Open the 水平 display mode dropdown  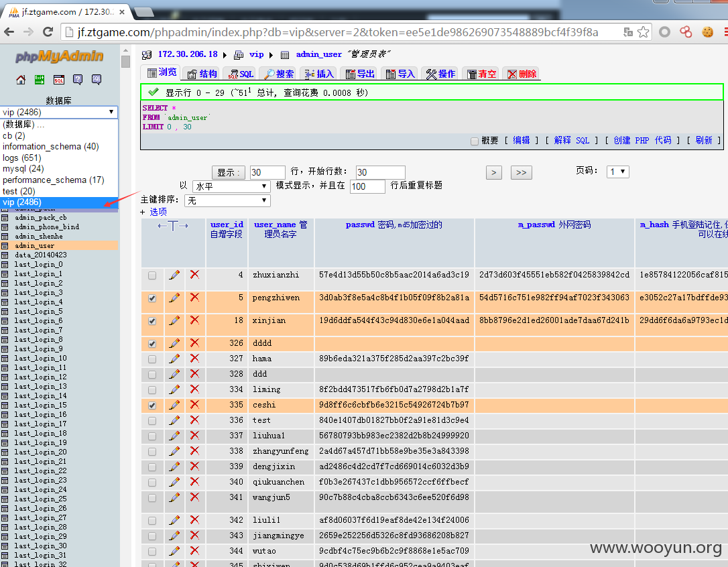coord(231,187)
